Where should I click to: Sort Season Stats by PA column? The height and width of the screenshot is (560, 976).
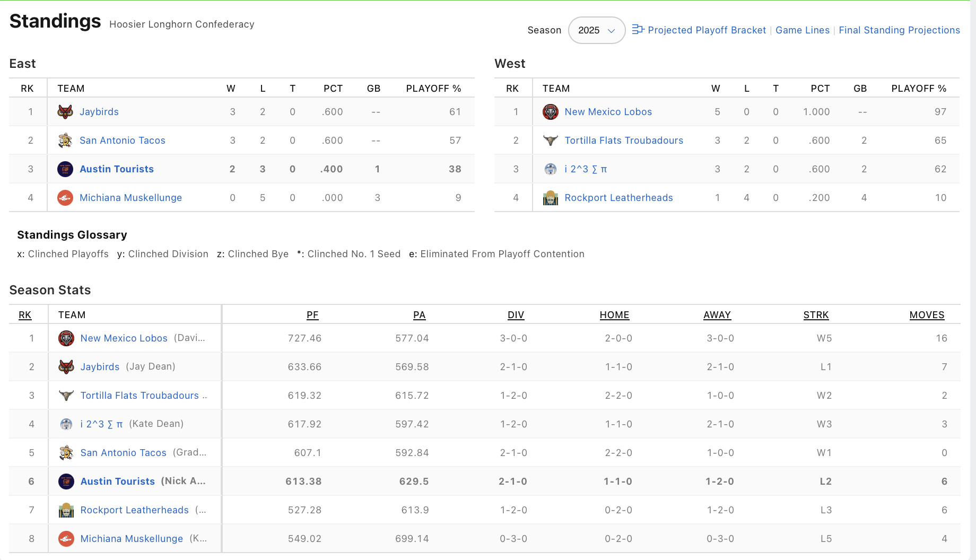coord(419,315)
